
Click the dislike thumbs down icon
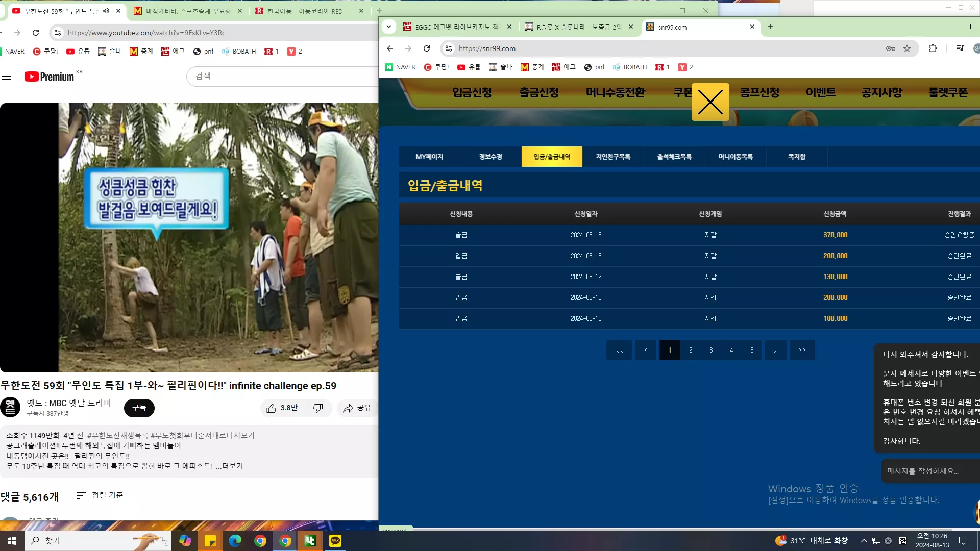pos(318,408)
